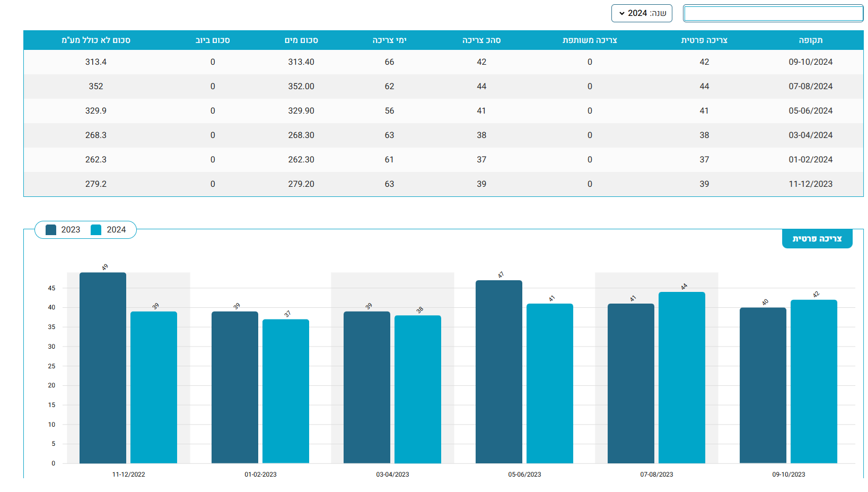The height and width of the screenshot is (492, 868).
Task: Click the צריכה פרטית chart title tab
Action: [817, 239]
